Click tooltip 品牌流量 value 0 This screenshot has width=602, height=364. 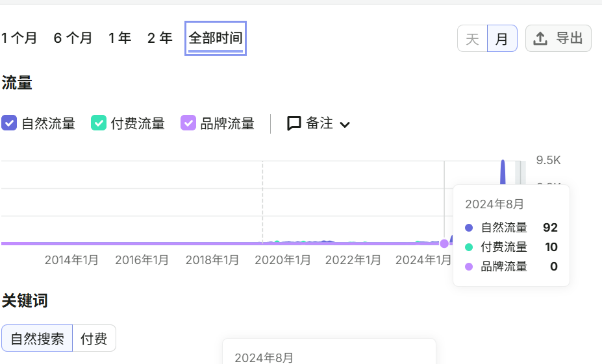554,267
